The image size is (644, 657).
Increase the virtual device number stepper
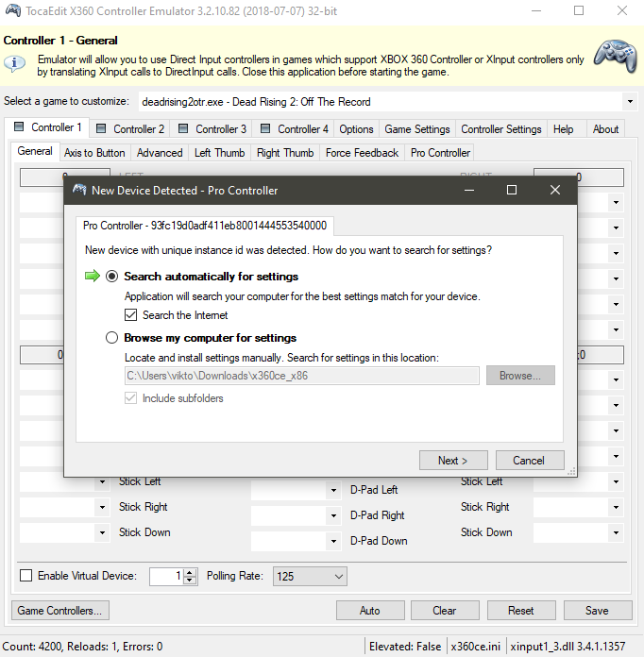(x=190, y=572)
